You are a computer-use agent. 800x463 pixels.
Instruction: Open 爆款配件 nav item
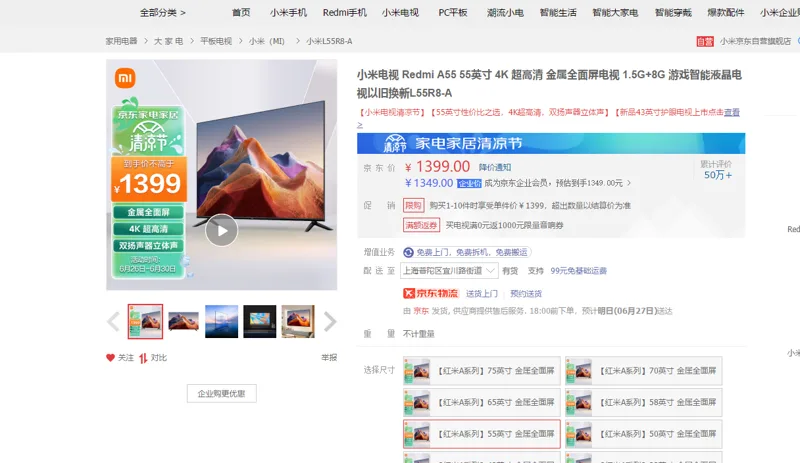click(x=726, y=13)
